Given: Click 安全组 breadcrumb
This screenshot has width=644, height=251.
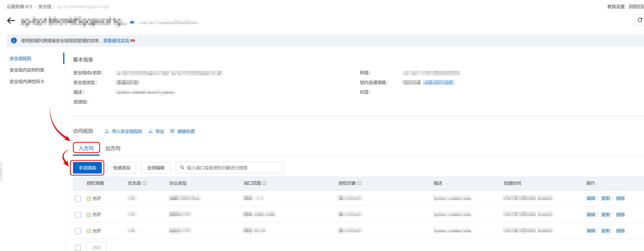Looking at the screenshot, I should coord(45,7).
